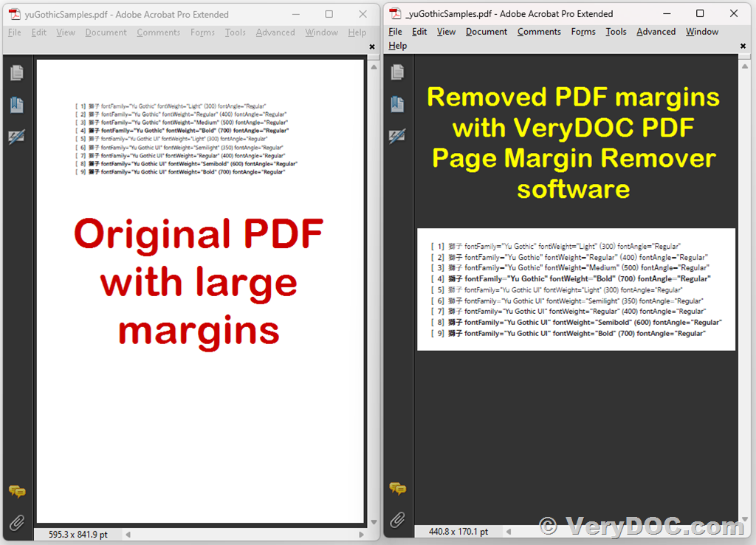Close document via menu-bar X in left window
This screenshot has height=545, width=756.
coord(372,47)
